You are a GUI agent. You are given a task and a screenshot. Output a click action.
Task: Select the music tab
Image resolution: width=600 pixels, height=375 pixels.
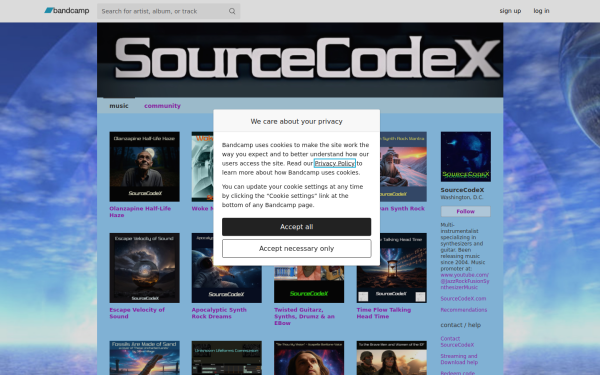pos(119,106)
